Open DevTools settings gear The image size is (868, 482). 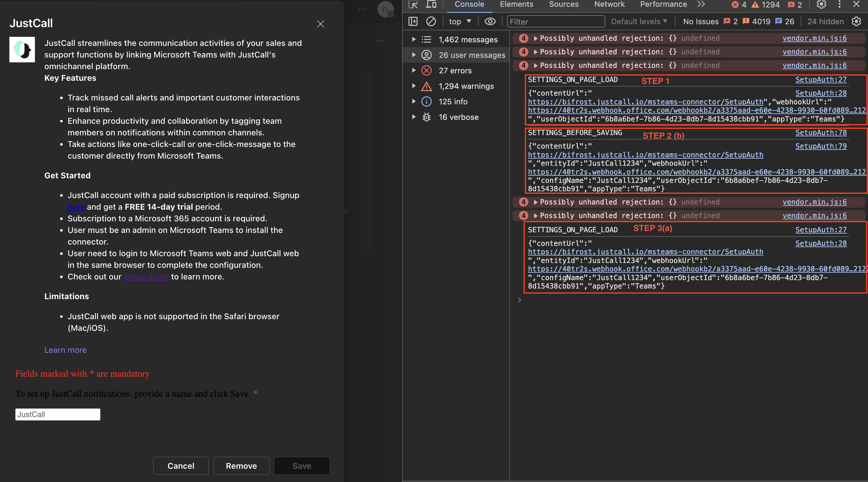[x=821, y=5]
